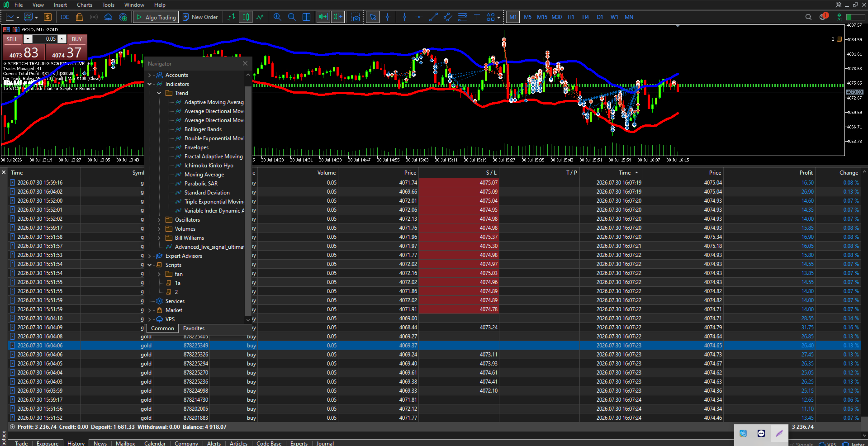Switch timeframe to H4

coord(585,17)
